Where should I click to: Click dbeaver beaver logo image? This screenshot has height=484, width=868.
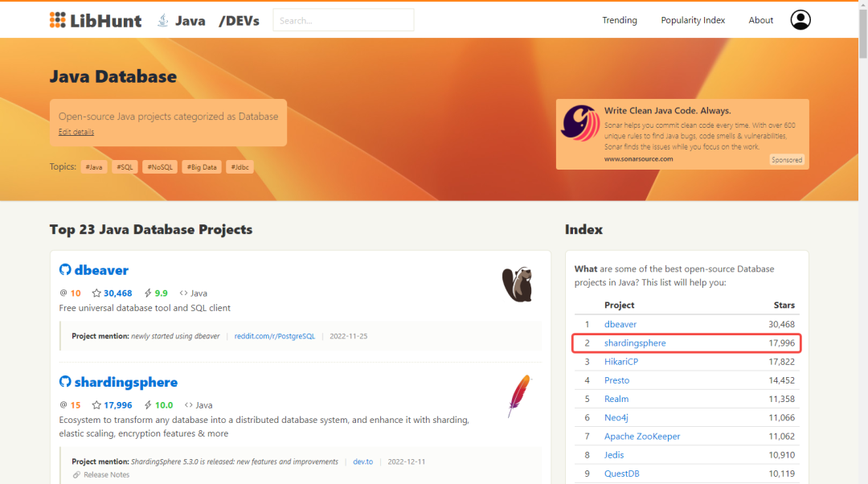(x=518, y=284)
